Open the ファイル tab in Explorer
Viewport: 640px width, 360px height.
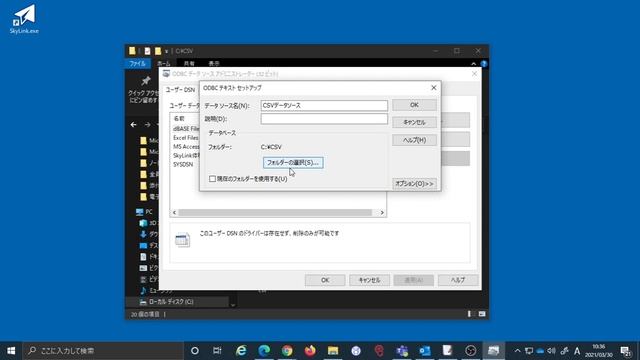click(138, 64)
